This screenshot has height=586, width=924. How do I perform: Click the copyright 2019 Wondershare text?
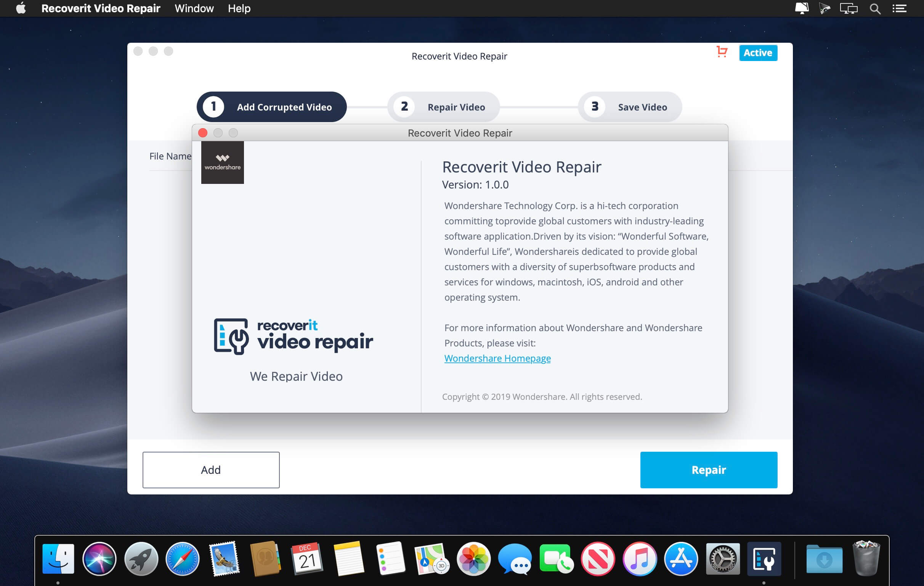[x=542, y=396]
